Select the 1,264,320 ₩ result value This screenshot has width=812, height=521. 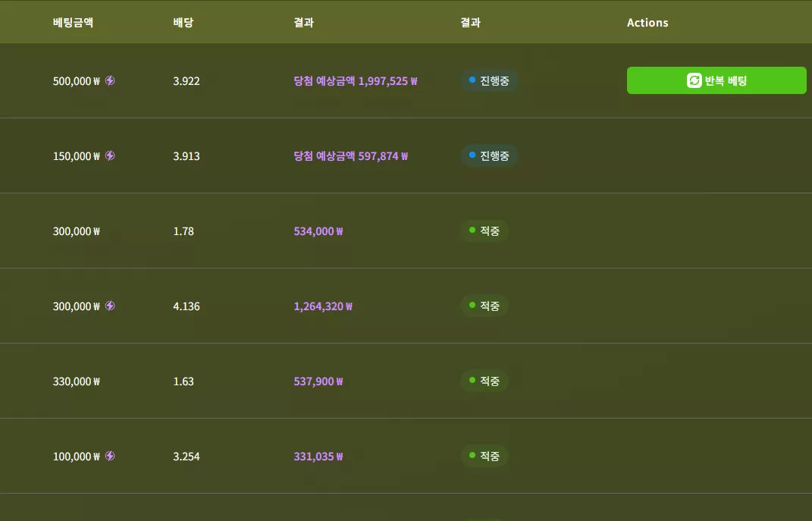pyautogui.click(x=323, y=306)
